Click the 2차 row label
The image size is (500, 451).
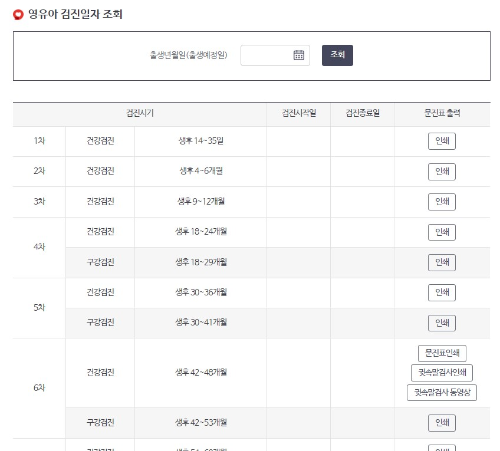click(39, 171)
